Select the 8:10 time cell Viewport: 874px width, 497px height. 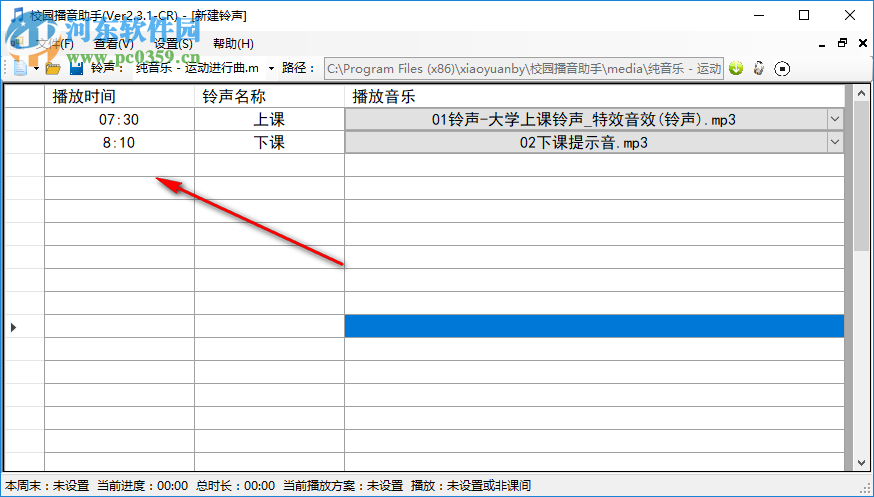(119, 143)
